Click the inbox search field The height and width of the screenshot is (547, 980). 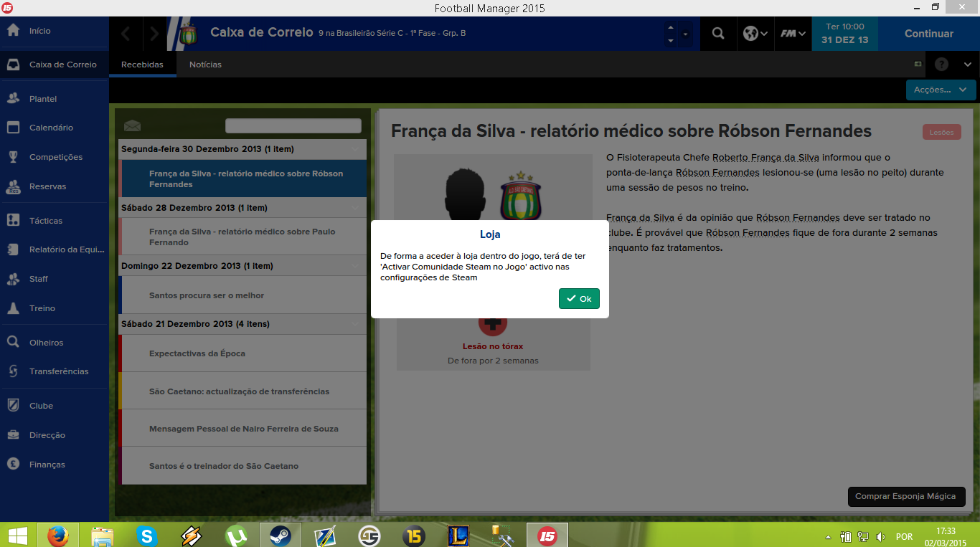point(293,126)
